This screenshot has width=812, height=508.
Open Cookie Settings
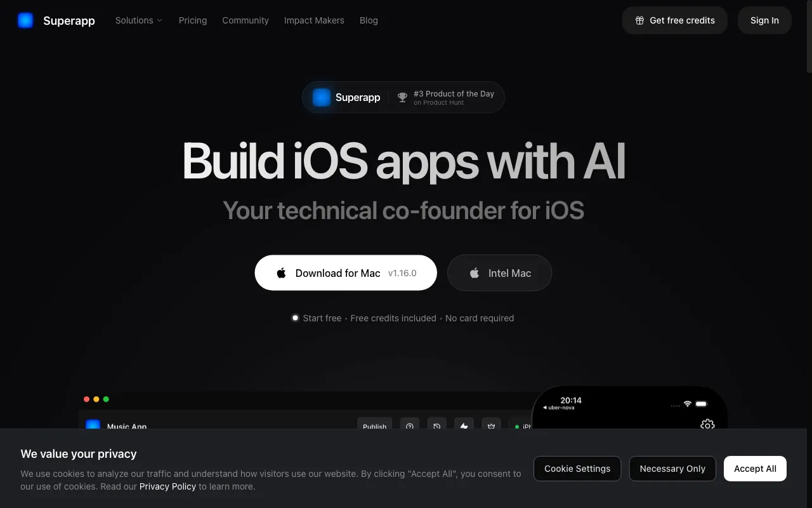pos(577,469)
